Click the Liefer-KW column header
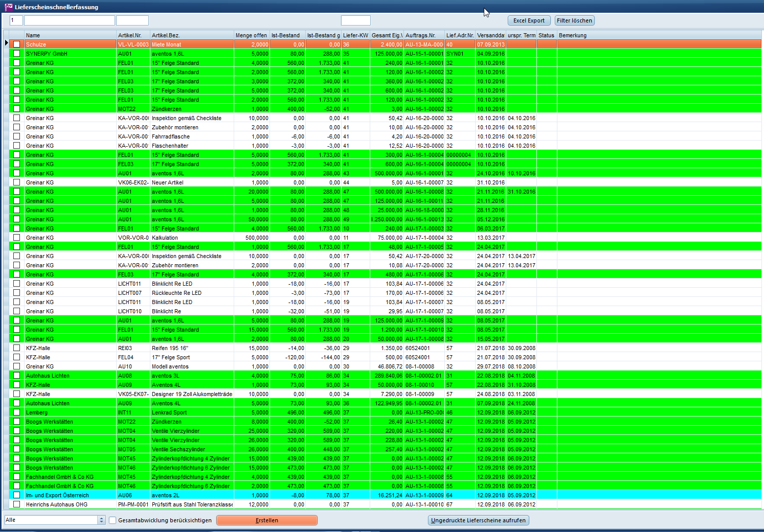 click(355, 35)
